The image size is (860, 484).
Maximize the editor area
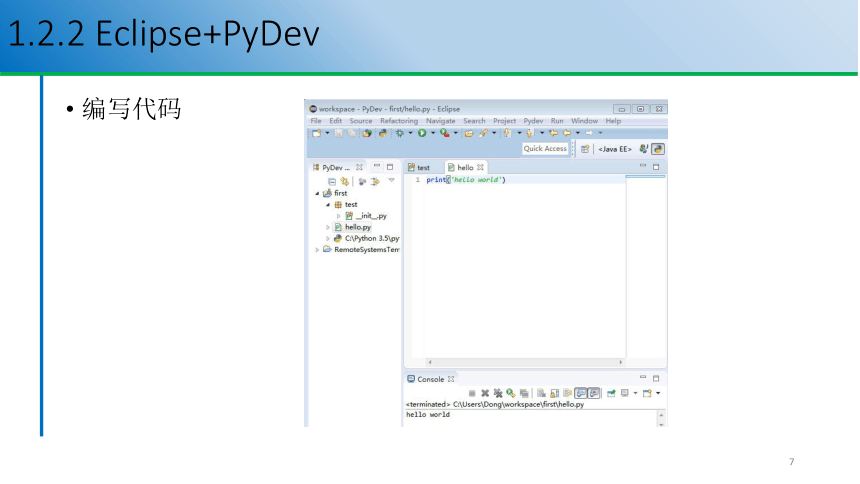point(656,167)
